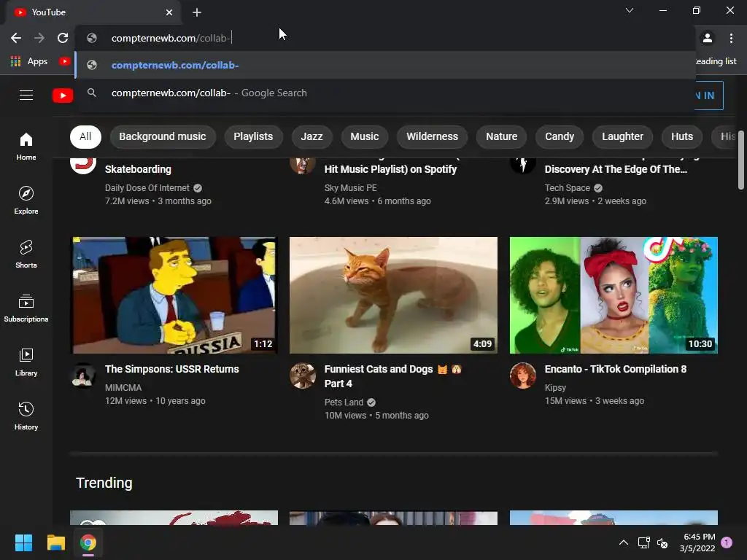Click the Discovery At The Edge Of The… title
Screen dimensions: 747x560
[616, 169]
